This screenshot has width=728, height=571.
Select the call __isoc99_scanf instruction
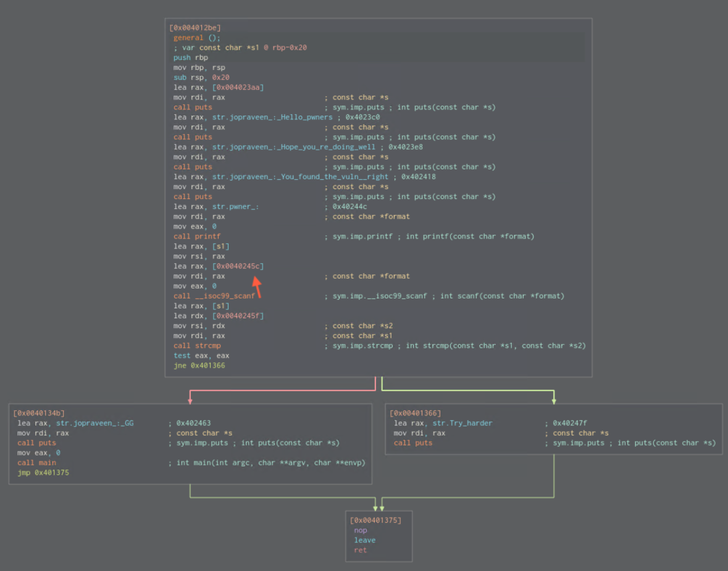pyautogui.click(x=214, y=296)
